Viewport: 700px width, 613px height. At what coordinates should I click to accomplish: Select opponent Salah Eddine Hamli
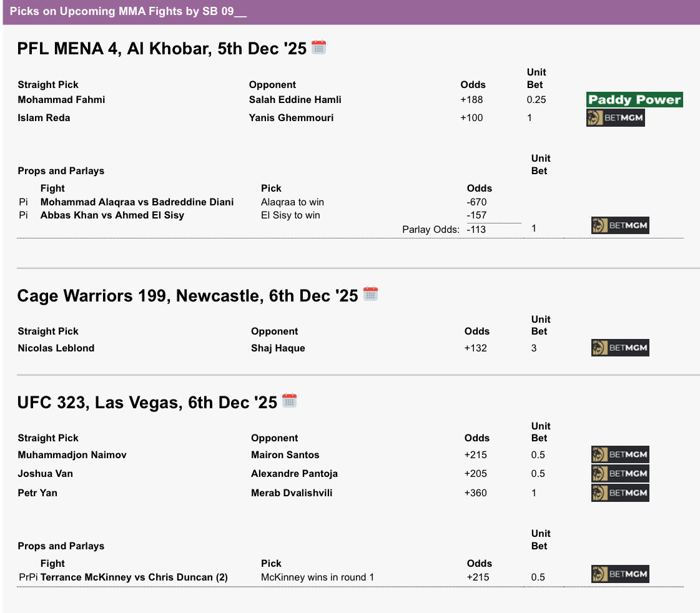pos(295,99)
